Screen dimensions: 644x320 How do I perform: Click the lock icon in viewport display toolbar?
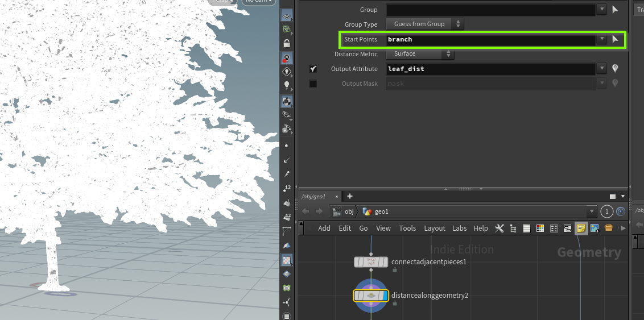[287, 43]
